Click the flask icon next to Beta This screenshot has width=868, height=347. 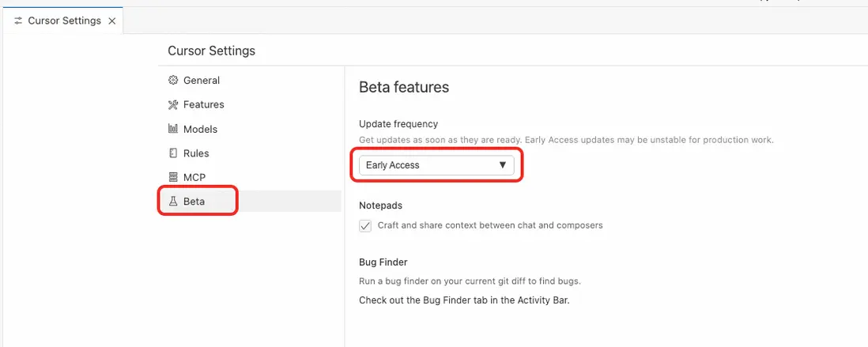click(173, 202)
